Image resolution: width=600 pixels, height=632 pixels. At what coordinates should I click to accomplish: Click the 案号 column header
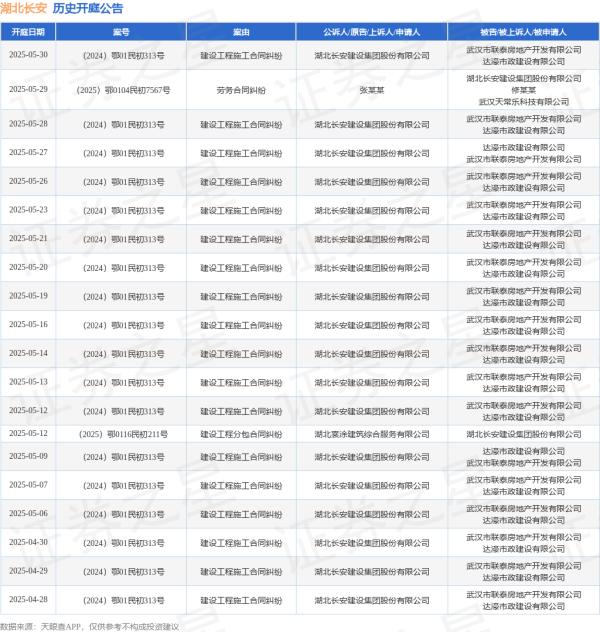coord(121,32)
